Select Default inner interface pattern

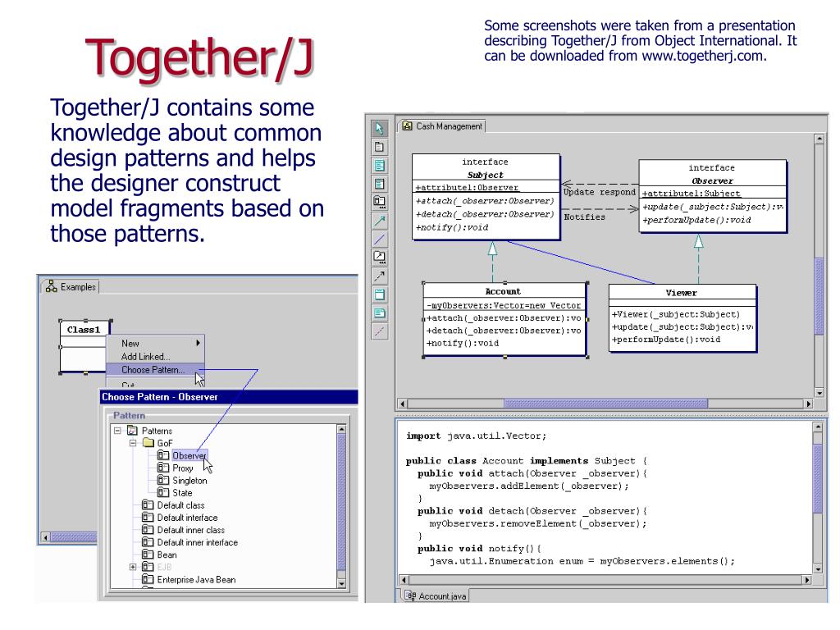click(x=197, y=542)
